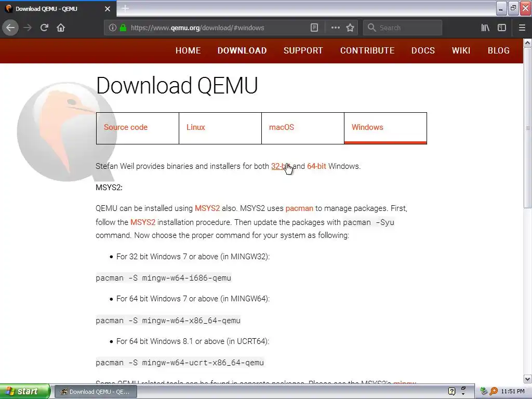
Task: Select the Download QEMU browser tab
Action: coord(58,9)
